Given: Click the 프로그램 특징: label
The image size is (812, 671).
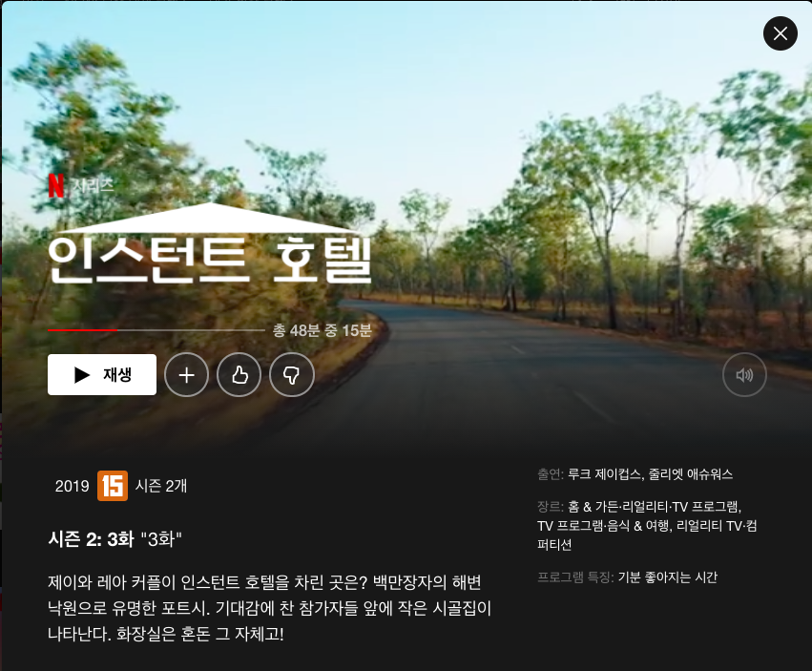Looking at the screenshot, I should 575,577.
